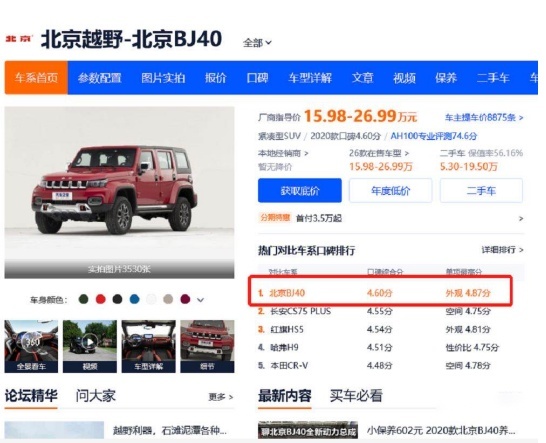Image resolution: width=546 pixels, height=443 pixels.
Task: Click the 二手车 outlined button
Action: [481, 191]
